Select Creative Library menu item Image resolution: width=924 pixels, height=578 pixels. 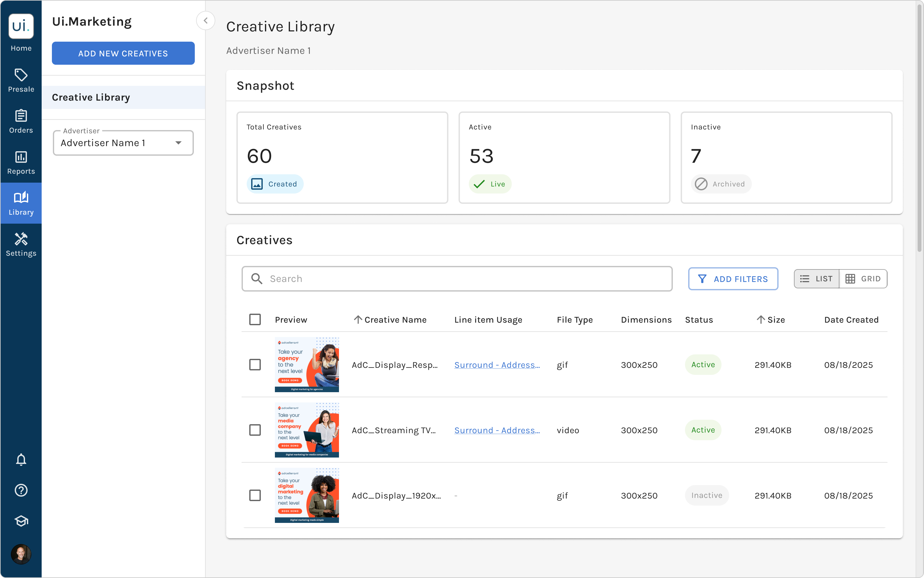123,97
